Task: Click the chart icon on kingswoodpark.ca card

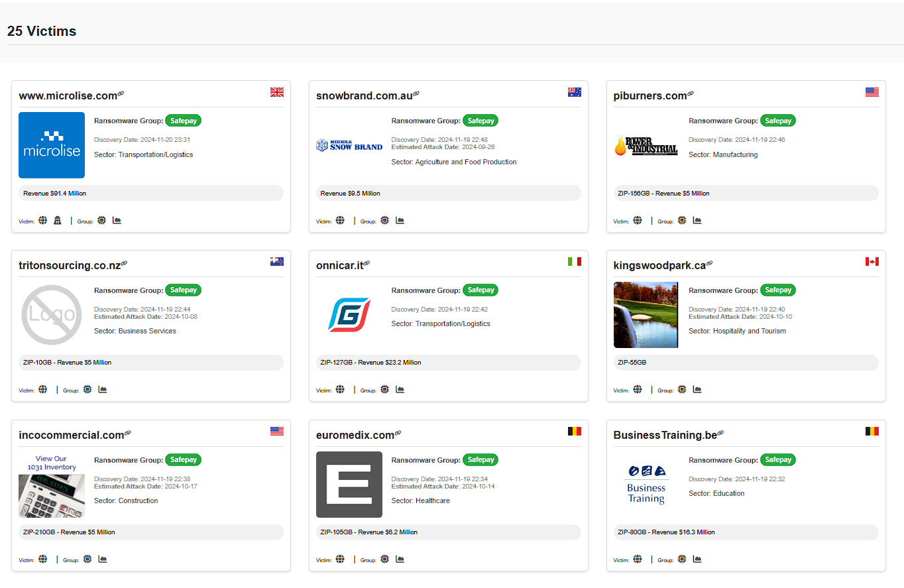Action: click(x=698, y=390)
